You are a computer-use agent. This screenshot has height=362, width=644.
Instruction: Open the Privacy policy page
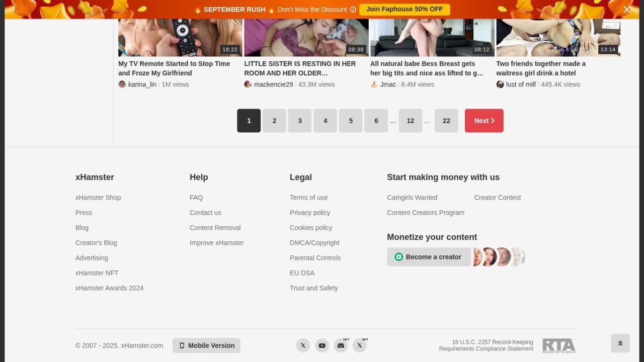(x=309, y=212)
